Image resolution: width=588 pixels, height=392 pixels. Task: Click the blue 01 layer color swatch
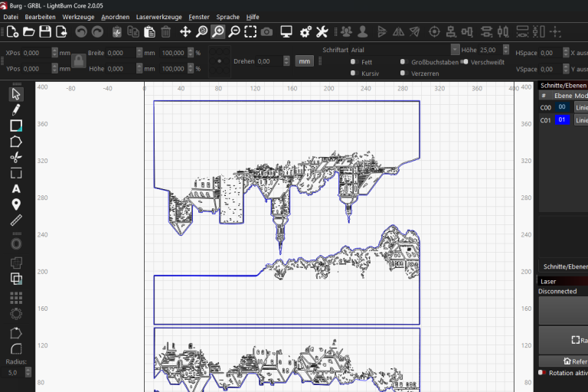tap(562, 120)
